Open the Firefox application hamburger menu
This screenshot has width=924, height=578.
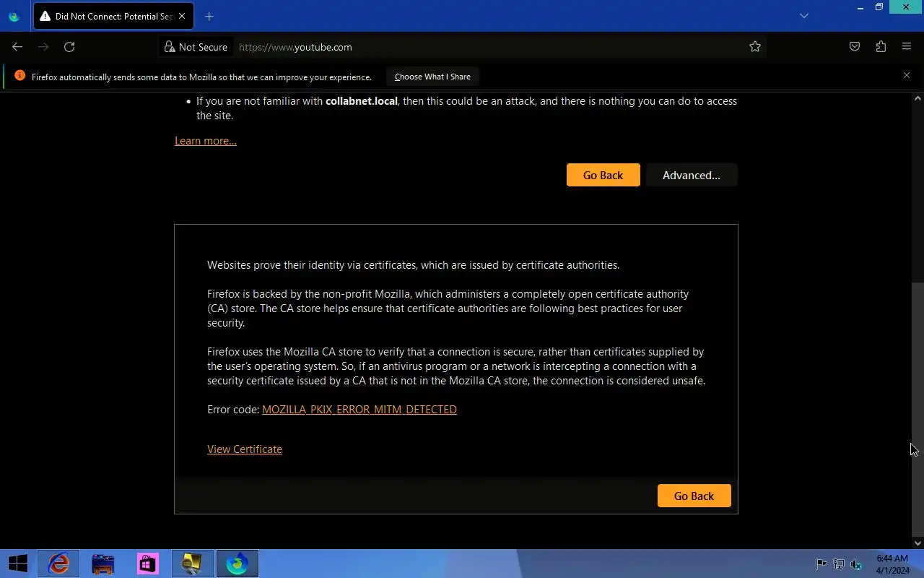coord(907,47)
